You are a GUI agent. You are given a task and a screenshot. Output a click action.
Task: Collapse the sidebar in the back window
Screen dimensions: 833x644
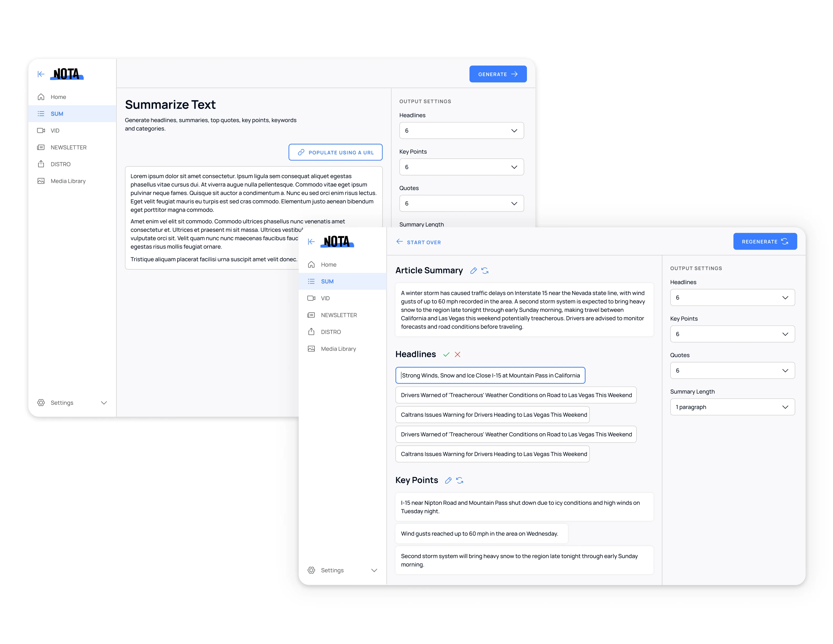pos(41,74)
